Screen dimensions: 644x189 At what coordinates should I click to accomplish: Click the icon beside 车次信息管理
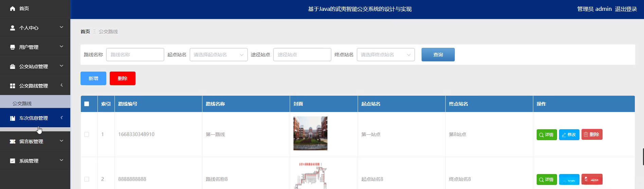(x=13, y=118)
